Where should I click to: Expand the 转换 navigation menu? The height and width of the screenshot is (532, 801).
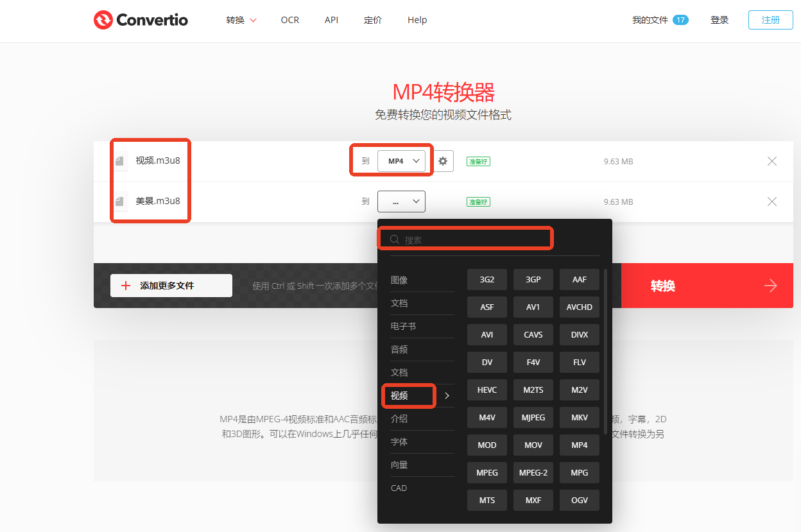coord(241,20)
